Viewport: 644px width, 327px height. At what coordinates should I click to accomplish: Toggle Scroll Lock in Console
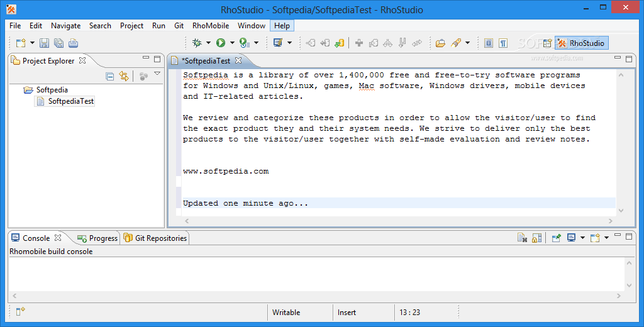click(x=537, y=238)
